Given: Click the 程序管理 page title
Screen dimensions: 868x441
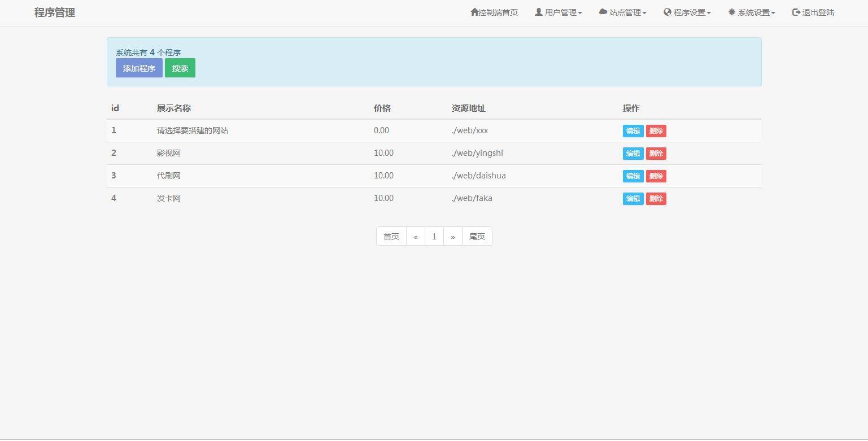Looking at the screenshot, I should pos(54,12).
